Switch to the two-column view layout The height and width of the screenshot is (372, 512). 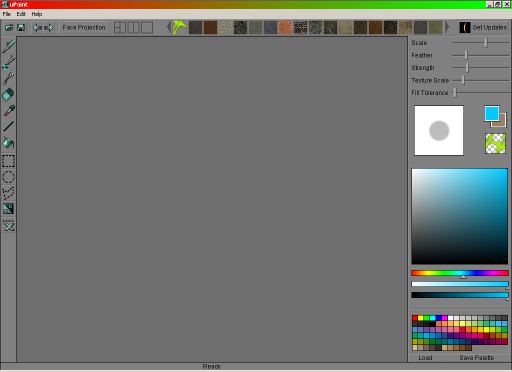coord(133,27)
